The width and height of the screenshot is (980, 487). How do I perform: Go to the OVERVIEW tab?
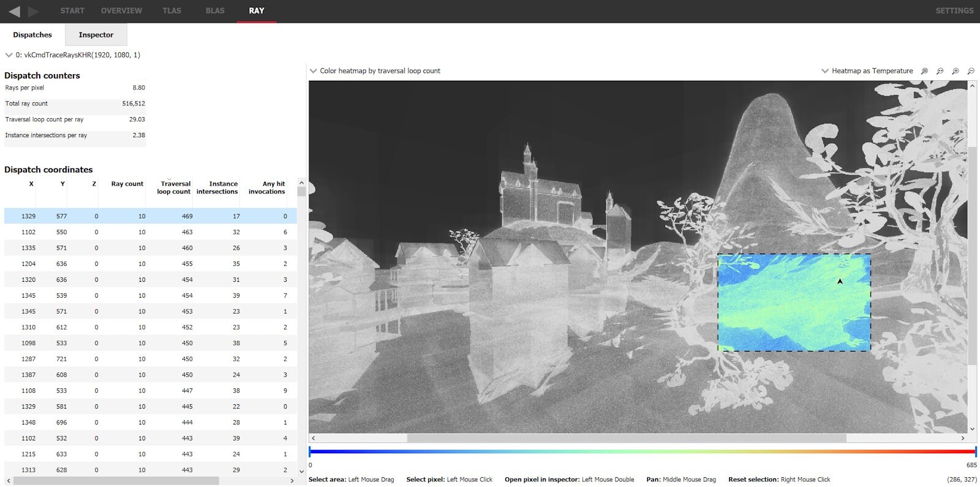[x=121, y=11]
